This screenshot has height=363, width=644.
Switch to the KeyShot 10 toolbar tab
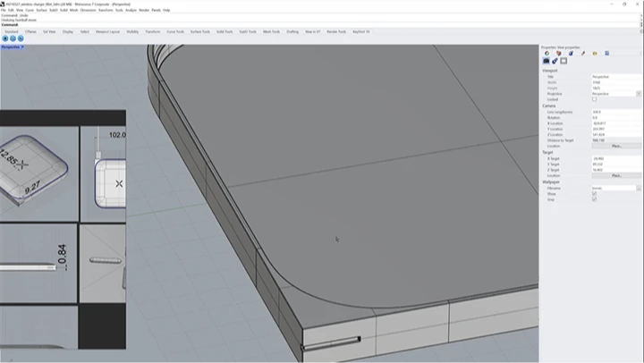[x=361, y=31]
